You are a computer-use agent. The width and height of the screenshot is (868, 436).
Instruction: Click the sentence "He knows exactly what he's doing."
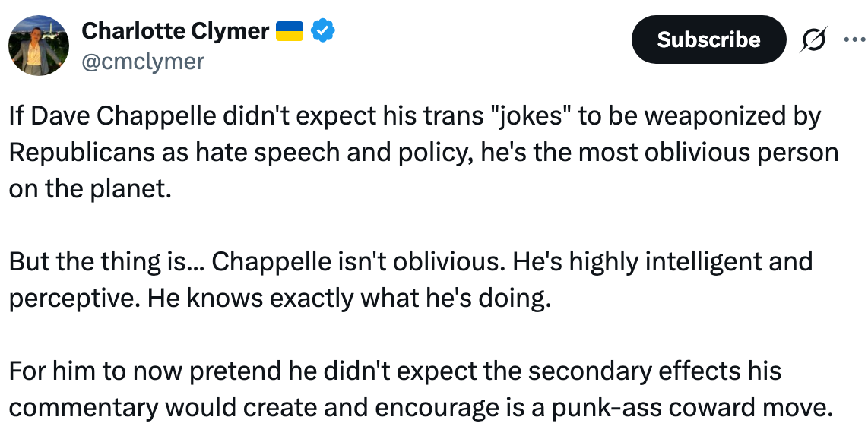(x=348, y=299)
